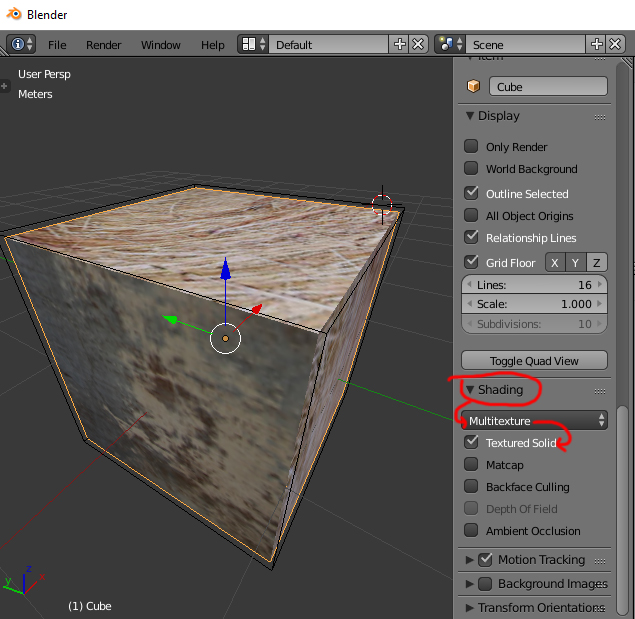This screenshot has width=635, height=619.
Task: Click the grid Lines value field
Action: 534,284
